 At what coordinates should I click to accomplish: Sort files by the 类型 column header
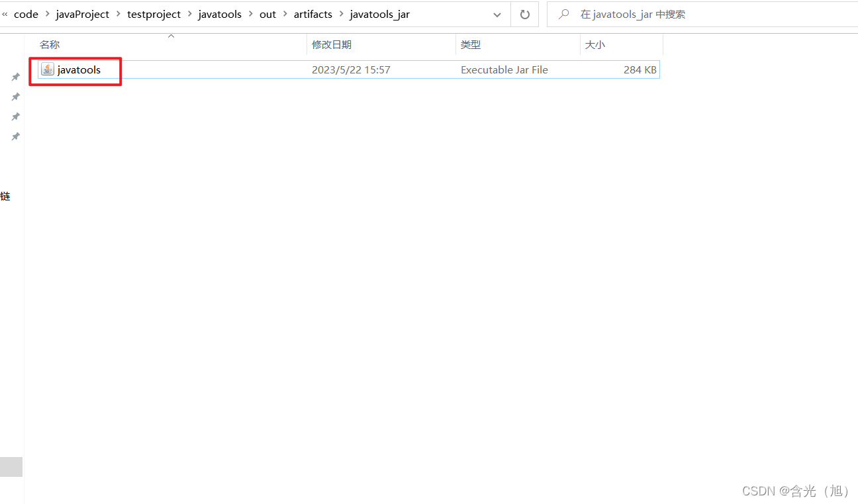click(x=471, y=44)
